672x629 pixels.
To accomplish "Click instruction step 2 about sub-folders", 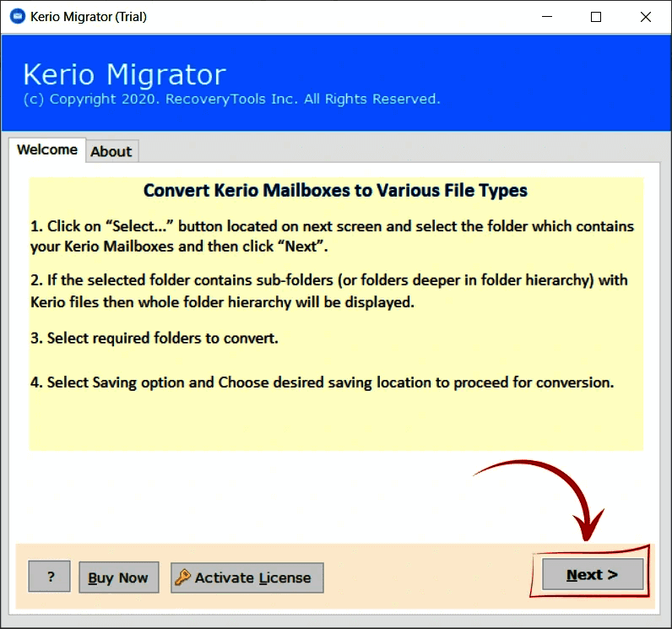I will coord(329,290).
